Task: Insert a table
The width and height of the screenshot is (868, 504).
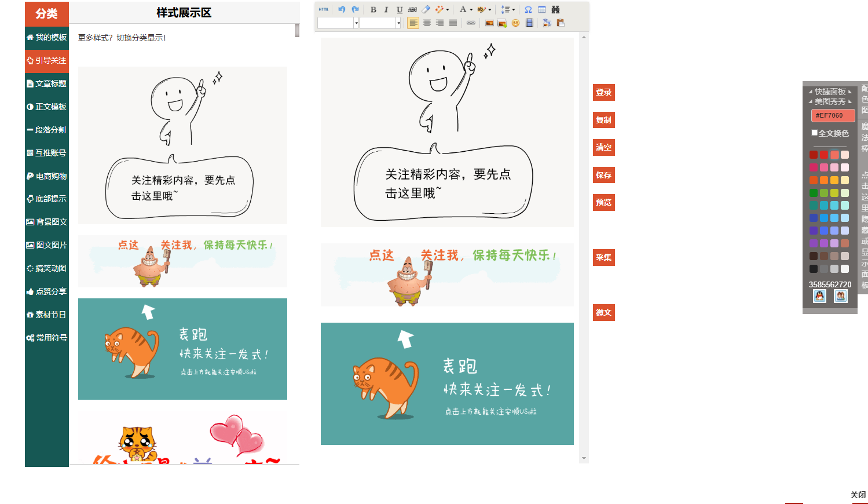Action: click(542, 9)
